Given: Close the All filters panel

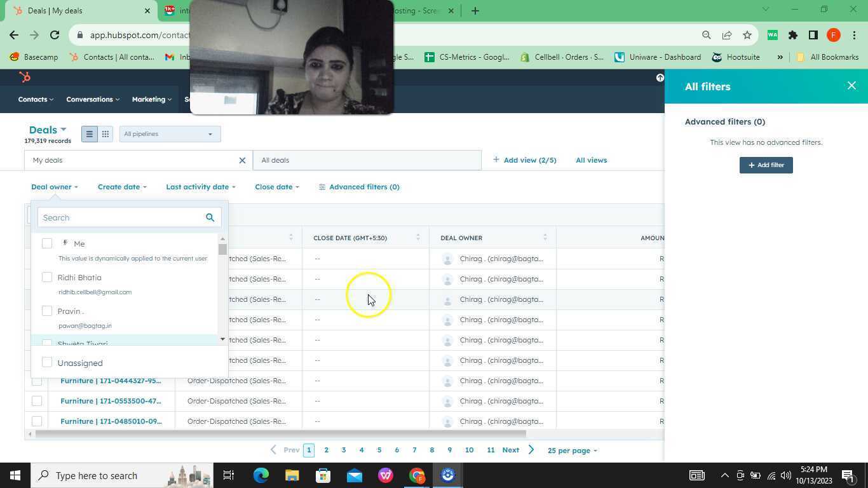Looking at the screenshot, I should (x=851, y=86).
